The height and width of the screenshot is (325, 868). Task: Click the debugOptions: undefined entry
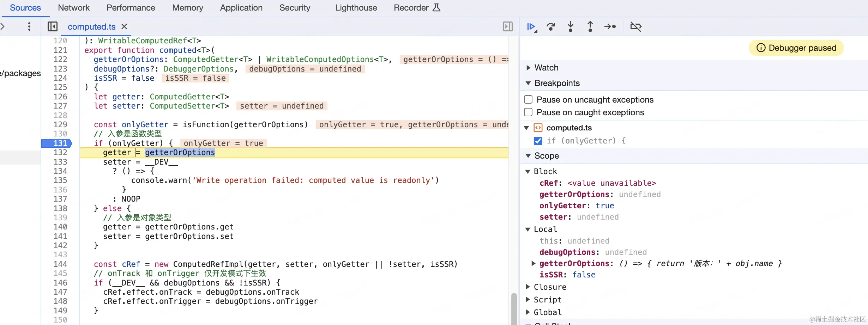[x=593, y=252]
